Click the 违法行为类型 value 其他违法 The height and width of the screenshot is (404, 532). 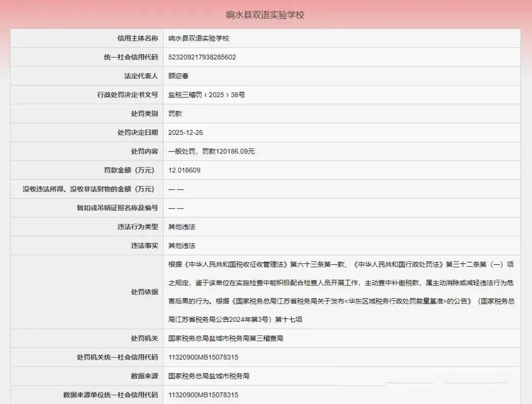pos(182,227)
